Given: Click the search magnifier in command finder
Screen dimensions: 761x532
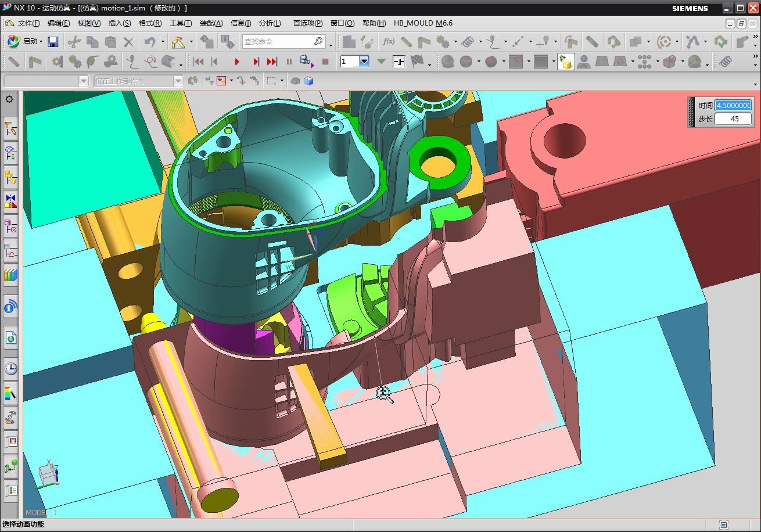Looking at the screenshot, I should [318, 41].
